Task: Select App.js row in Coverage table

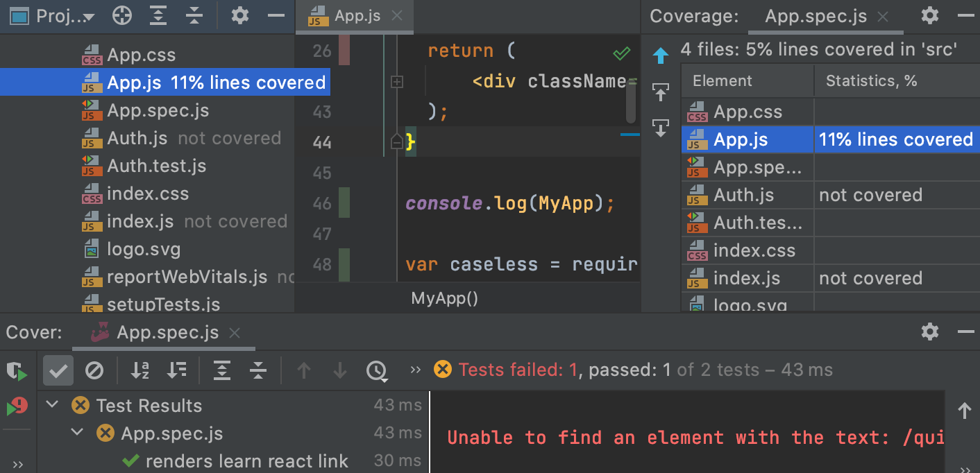Action: click(x=831, y=139)
